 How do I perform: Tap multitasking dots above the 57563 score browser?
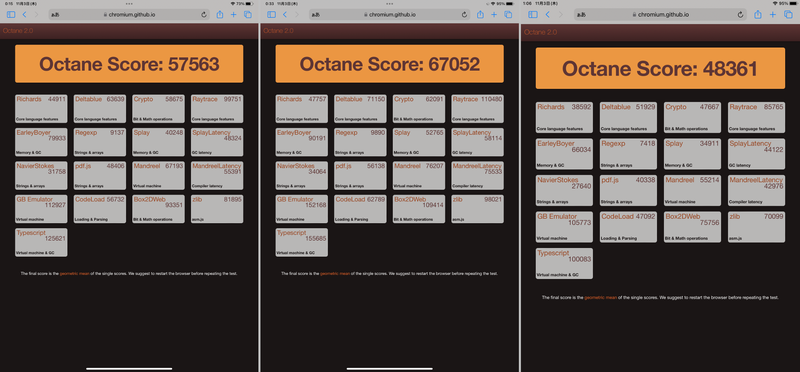[x=129, y=3]
